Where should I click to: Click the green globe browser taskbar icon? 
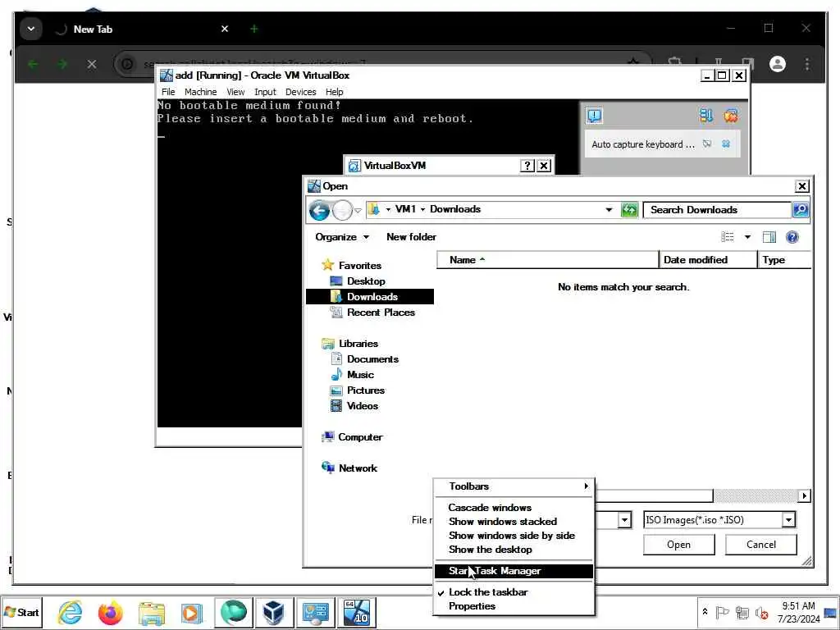233,612
